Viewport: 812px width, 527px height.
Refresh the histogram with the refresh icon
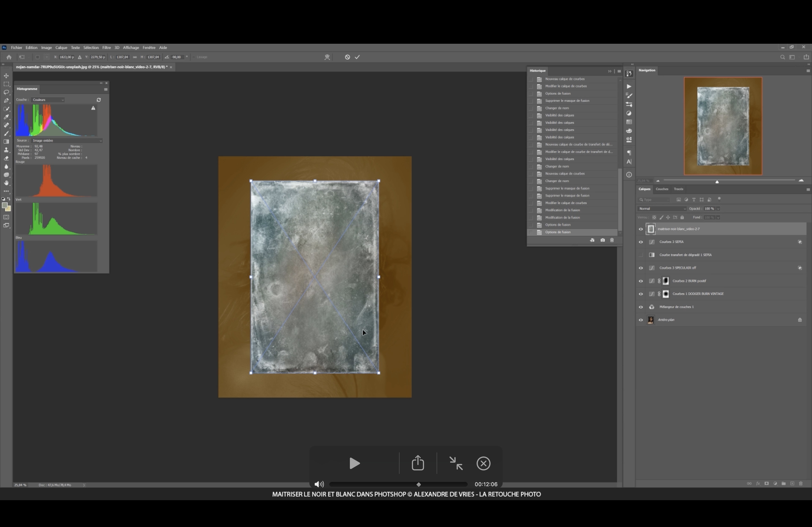click(x=99, y=100)
